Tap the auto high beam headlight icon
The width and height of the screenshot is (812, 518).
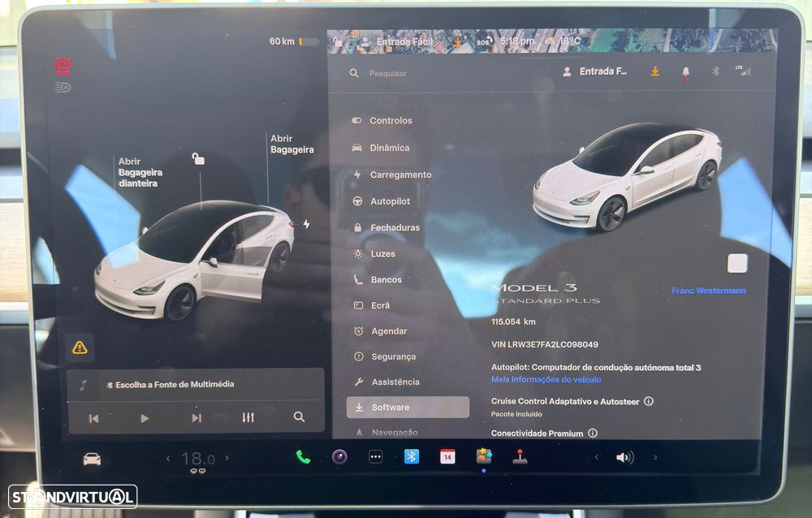point(63,88)
